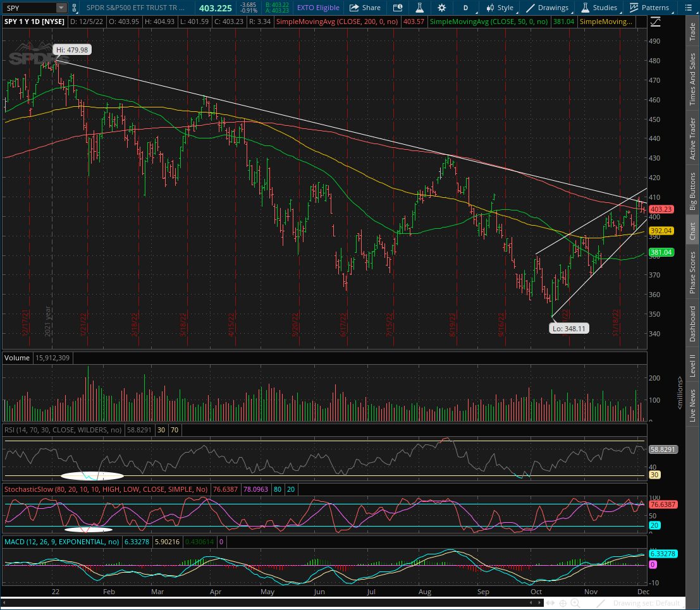Click the Stochastic 76.6387 axis bubble
Screen dimensions: 700x610
tap(663, 504)
